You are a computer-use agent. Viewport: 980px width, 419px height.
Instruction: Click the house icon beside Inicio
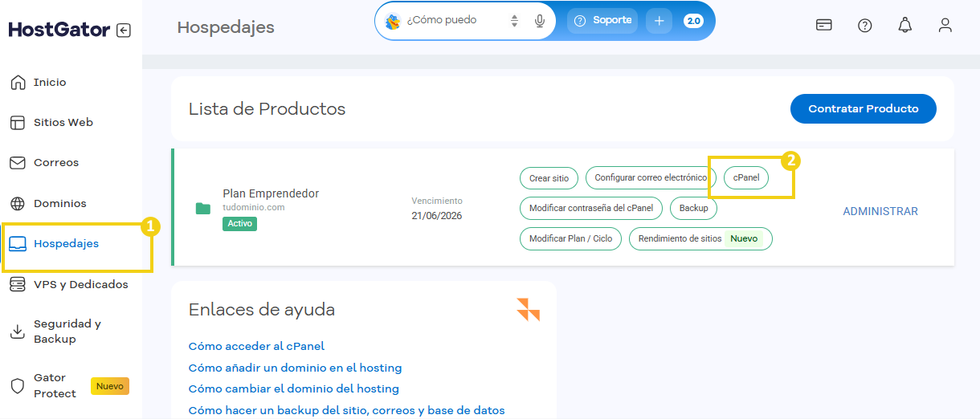click(x=18, y=83)
